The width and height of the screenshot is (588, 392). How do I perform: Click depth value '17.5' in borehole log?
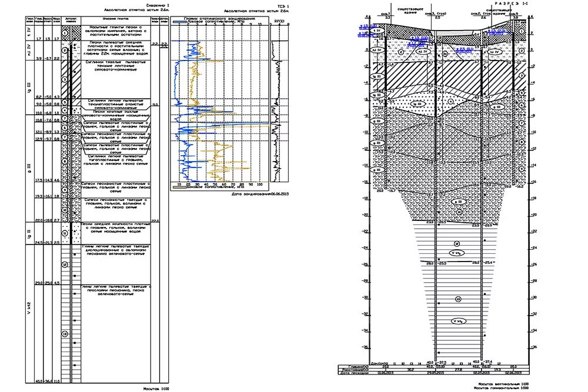click(x=39, y=180)
